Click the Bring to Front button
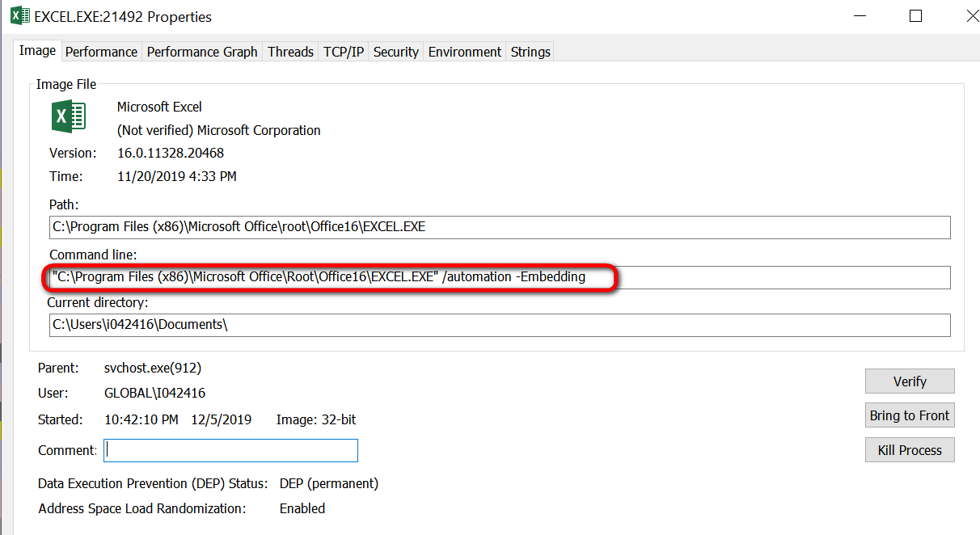The width and height of the screenshot is (980, 535). pyautogui.click(x=910, y=415)
